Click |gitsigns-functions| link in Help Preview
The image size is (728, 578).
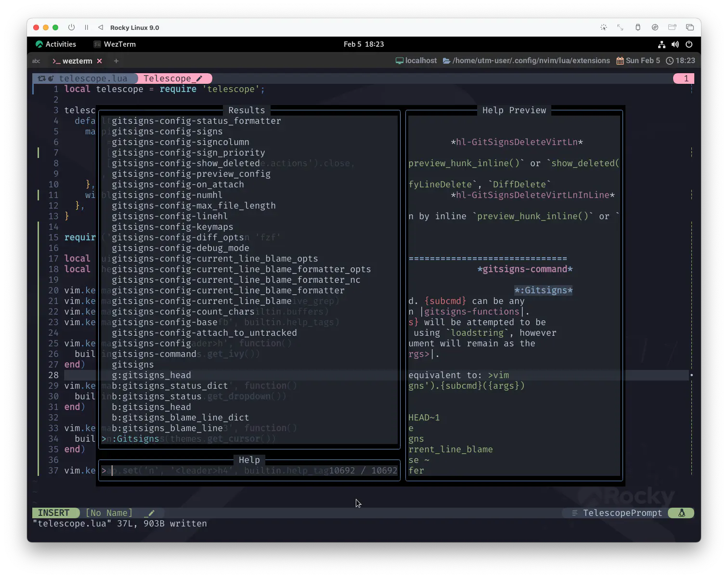pyautogui.click(x=472, y=312)
